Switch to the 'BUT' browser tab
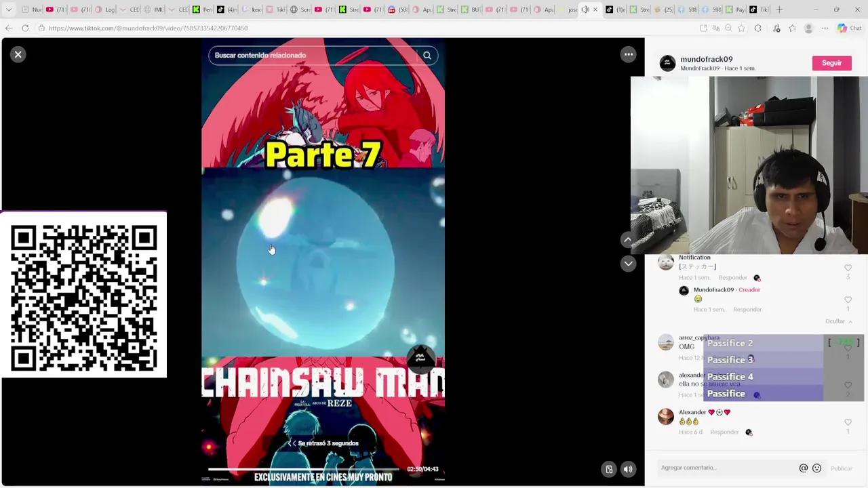The height and width of the screenshot is (488, 868). pyautogui.click(x=471, y=9)
